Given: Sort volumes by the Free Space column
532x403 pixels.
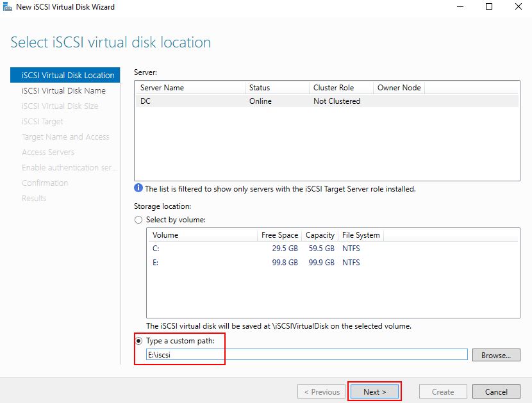Looking at the screenshot, I should point(279,235).
